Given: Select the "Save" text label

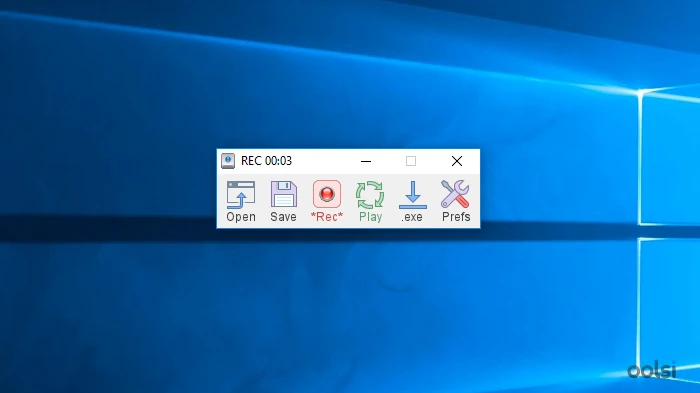Looking at the screenshot, I should point(283,217).
